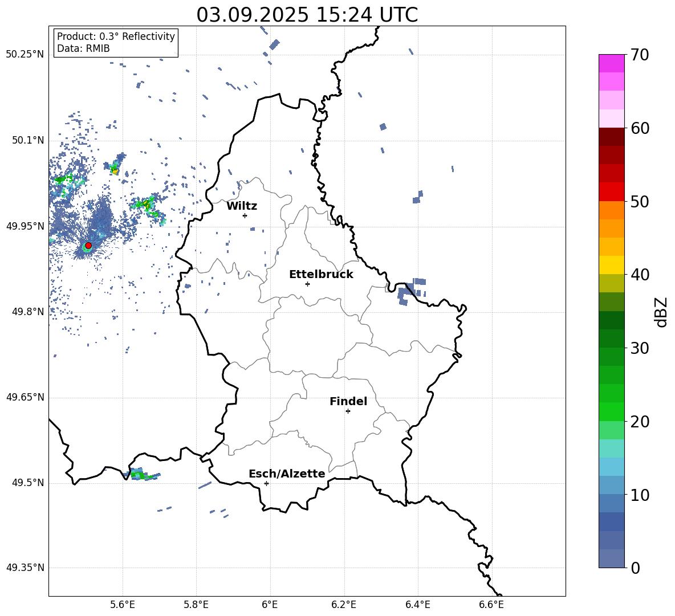Click the 6.6°E longitude label
Screen dimensions: 675x616
point(491,605)
